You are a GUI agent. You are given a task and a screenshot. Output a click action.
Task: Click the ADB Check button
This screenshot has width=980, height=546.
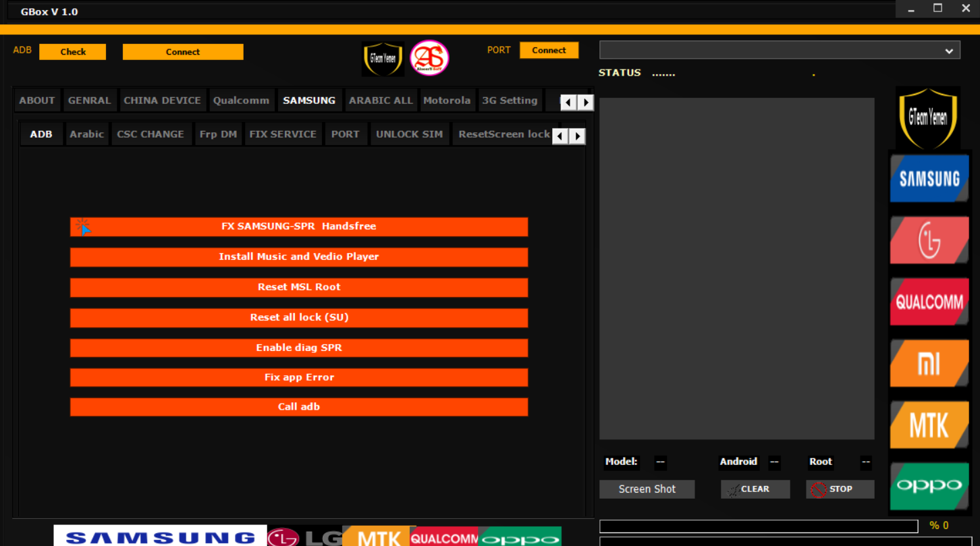(73, 52)
